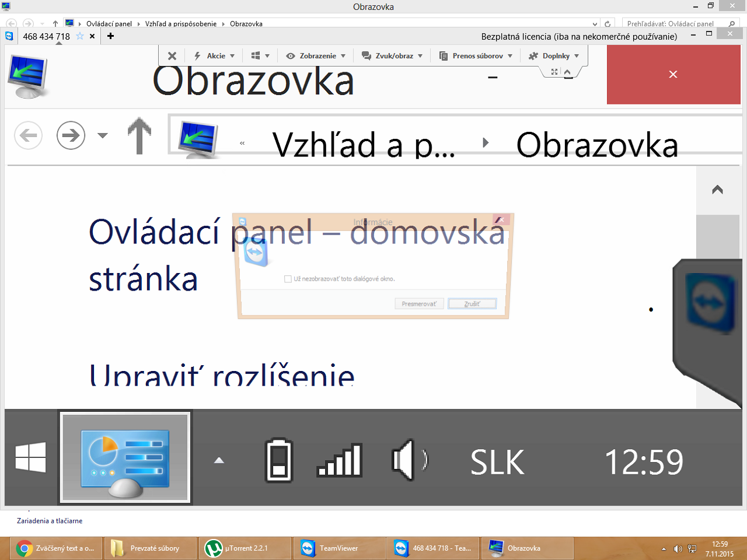Click the remote scrollbar up arrow

(x=718, y=190)
